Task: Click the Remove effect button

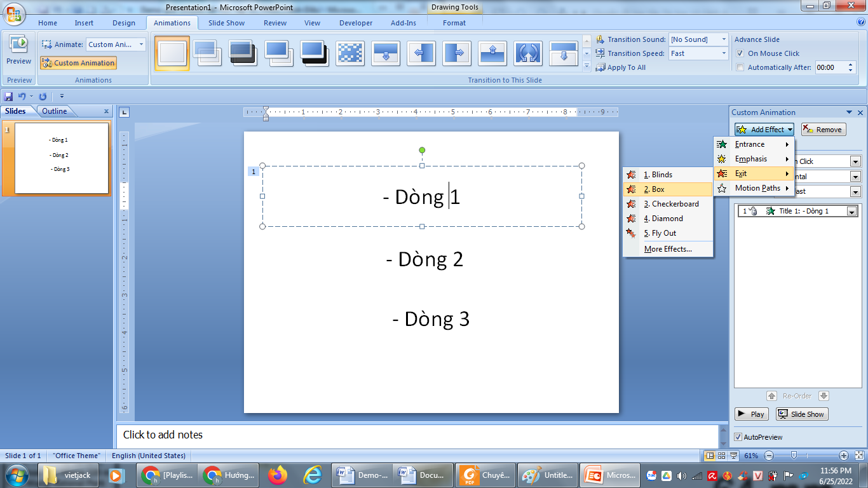Action: click(824, 130)
